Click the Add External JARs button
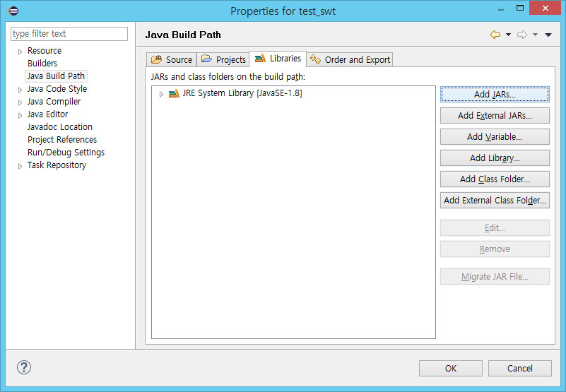Screen dimensions: 566x392 494,115
